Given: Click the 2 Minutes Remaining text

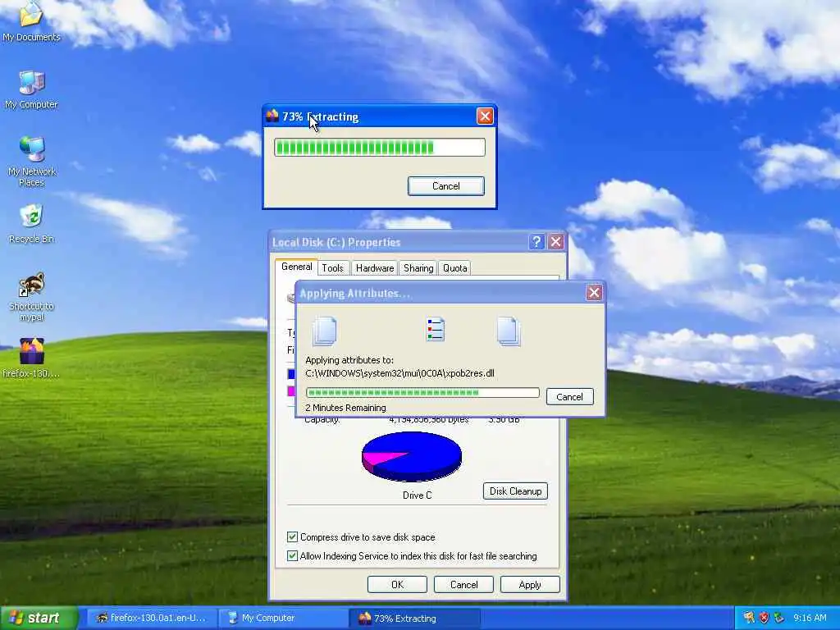Looking at the screenshot, I should point(345,408).
